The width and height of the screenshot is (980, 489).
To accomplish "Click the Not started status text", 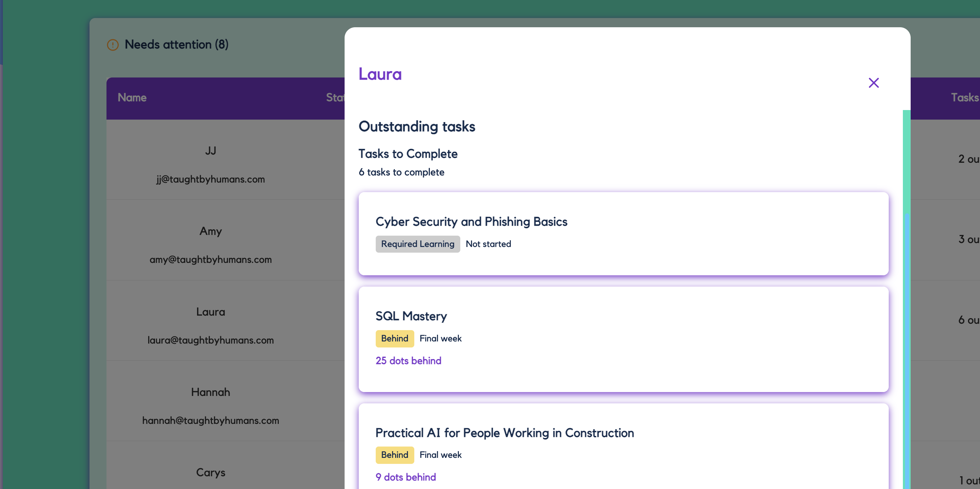I will pyautogui.click(x=488, y=244).
